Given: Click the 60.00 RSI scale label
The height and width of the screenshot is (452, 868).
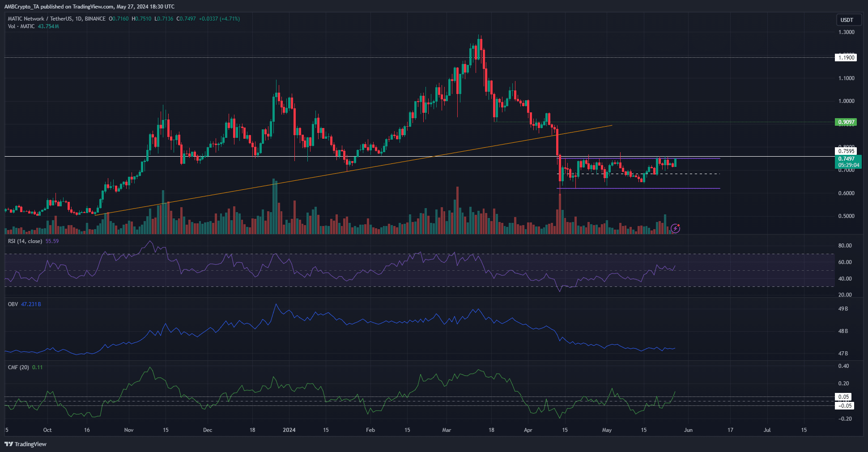Looking at the screenshot, I should [x=845, y=262].
